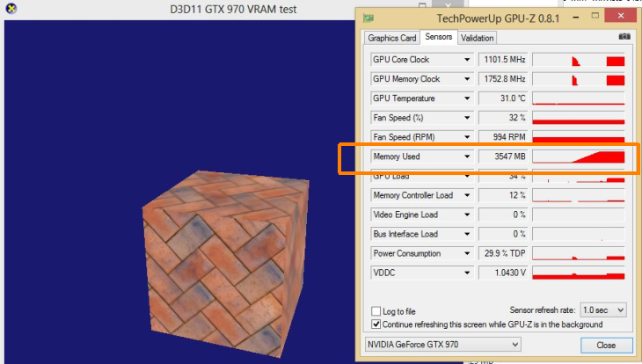Open GPU Memory Clock sensor dropdown
This screenshot has width=642, height=364.
click(x=467, y=79)
